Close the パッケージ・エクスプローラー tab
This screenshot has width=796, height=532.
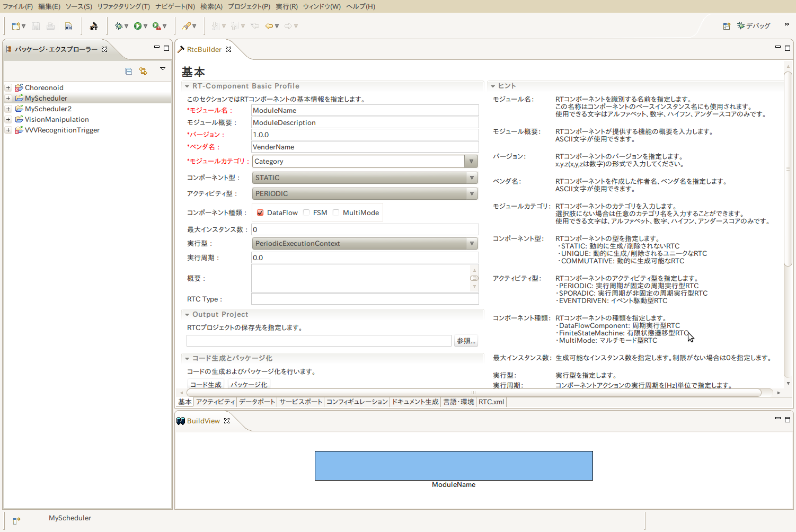(x=104, y=49)
